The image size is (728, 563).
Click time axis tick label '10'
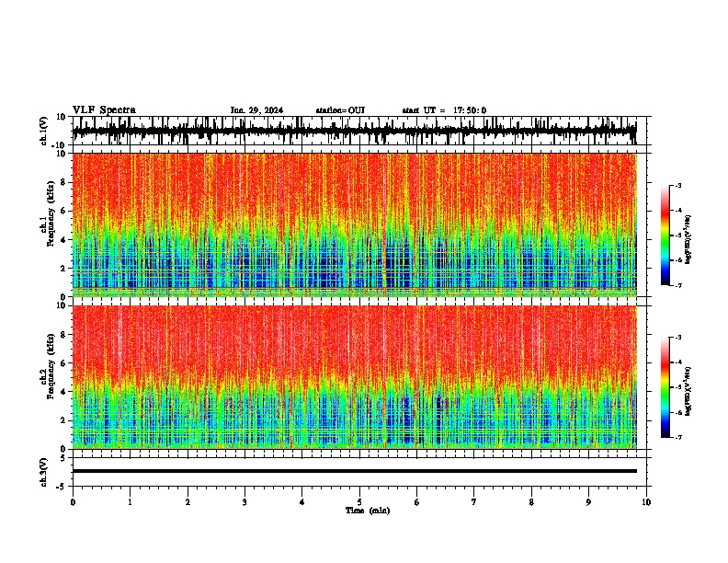click(x=646, y=502)
